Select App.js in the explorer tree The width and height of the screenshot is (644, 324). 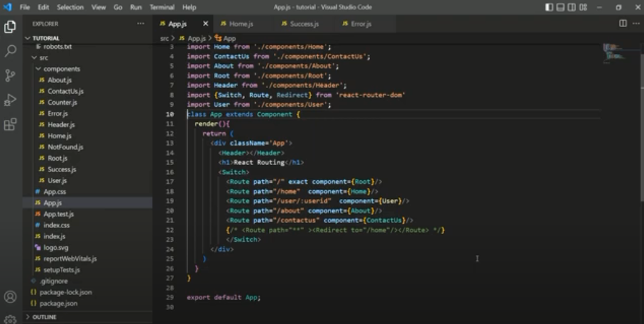[53, 203]
